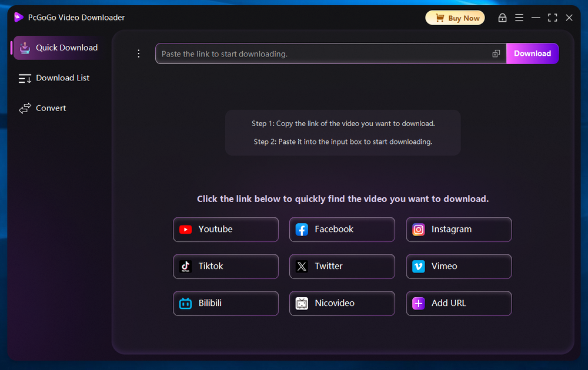Open the Facebook shortcut
Image resolution: width=588 pixels, height=370 pixels.
coord(342,229)
